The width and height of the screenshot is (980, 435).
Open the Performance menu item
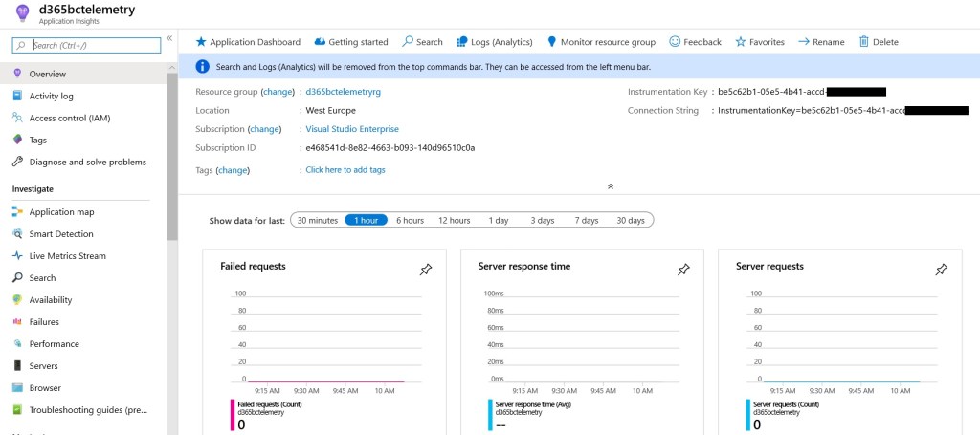(x=83, y=344)
